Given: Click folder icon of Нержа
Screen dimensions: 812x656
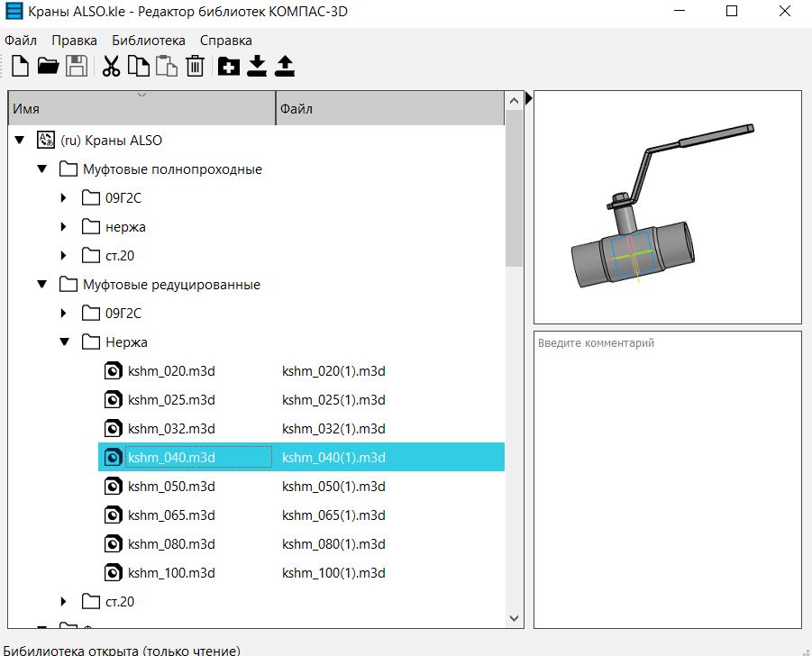Looking at the screenshot, I should [x=91, y=342].
